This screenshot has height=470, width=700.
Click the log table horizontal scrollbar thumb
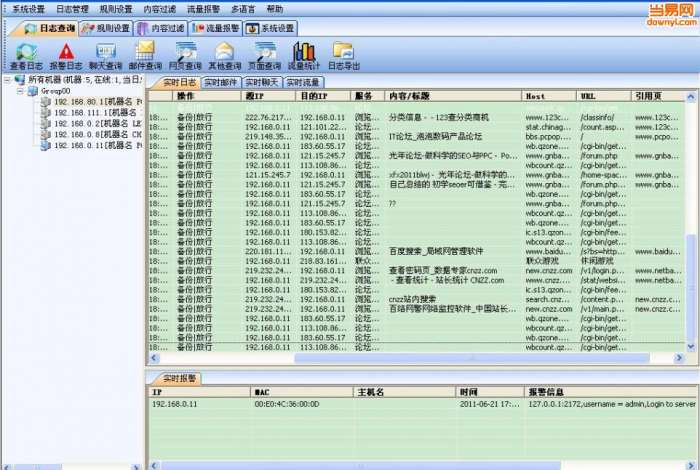[471, 358]
